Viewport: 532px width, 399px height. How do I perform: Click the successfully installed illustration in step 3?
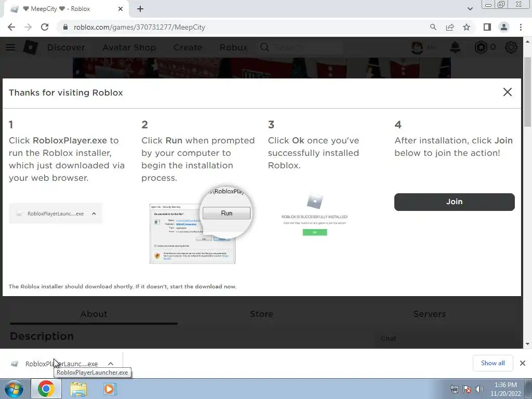(x=314, y=215)
